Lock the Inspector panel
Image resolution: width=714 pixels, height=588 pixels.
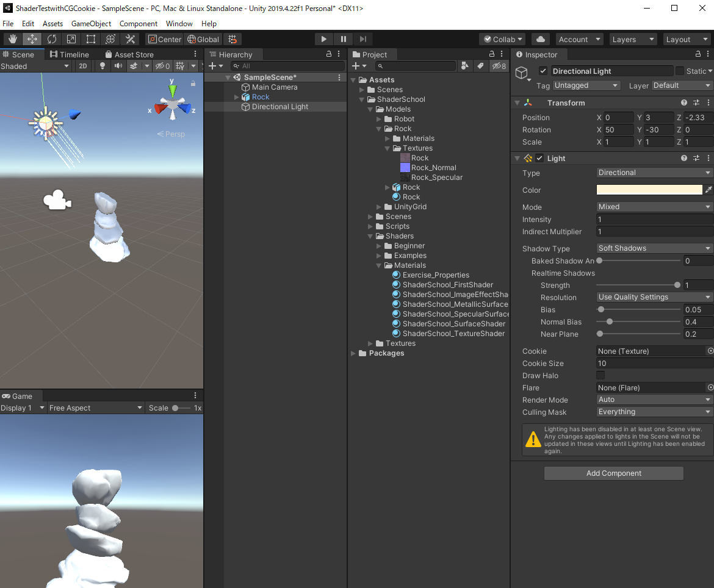coord(698,54)
